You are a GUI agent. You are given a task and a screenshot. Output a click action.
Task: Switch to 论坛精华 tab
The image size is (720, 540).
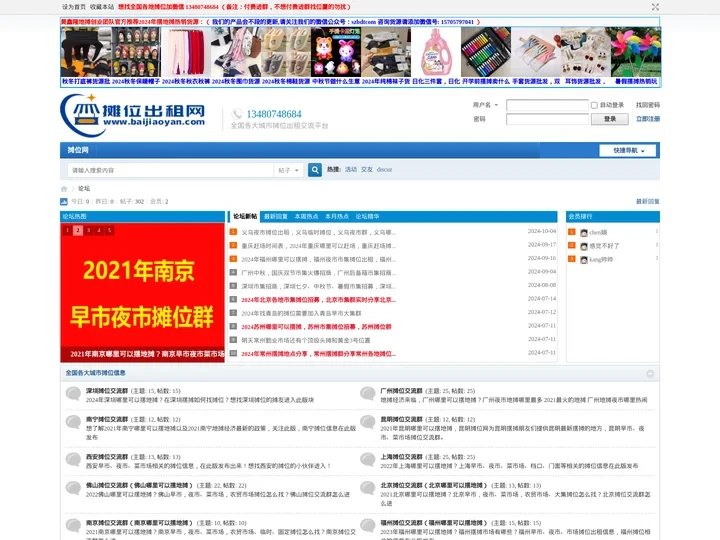(x=367, y=216)
